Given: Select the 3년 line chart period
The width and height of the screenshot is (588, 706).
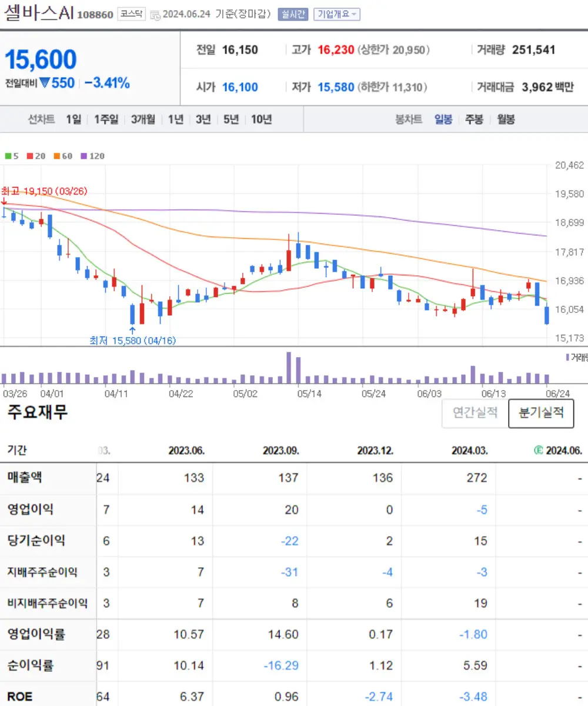Looking at the screenshot, I should 203,119.
